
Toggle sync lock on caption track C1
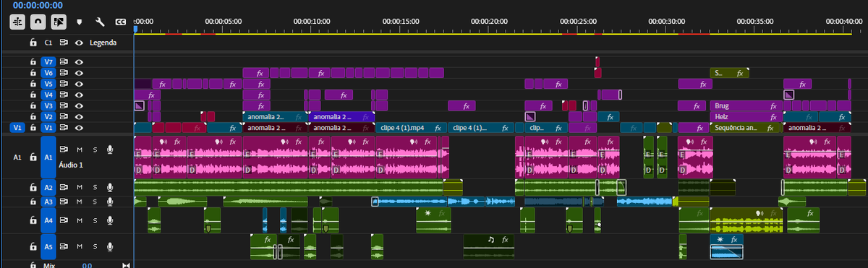pyautogui.click(x=64, y=43)
